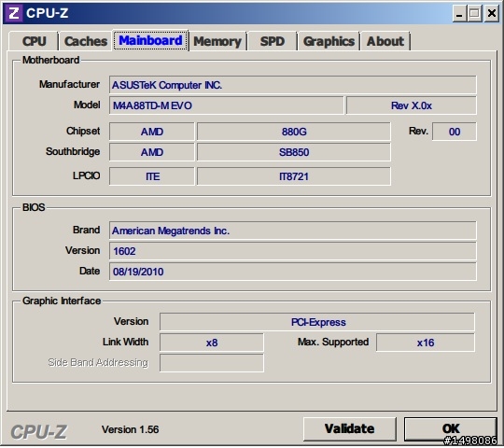Go to the Memory tab
Image resolution: width=504 pixels, height=448 pixels.
pyautogui.click(x=217, y=41)
